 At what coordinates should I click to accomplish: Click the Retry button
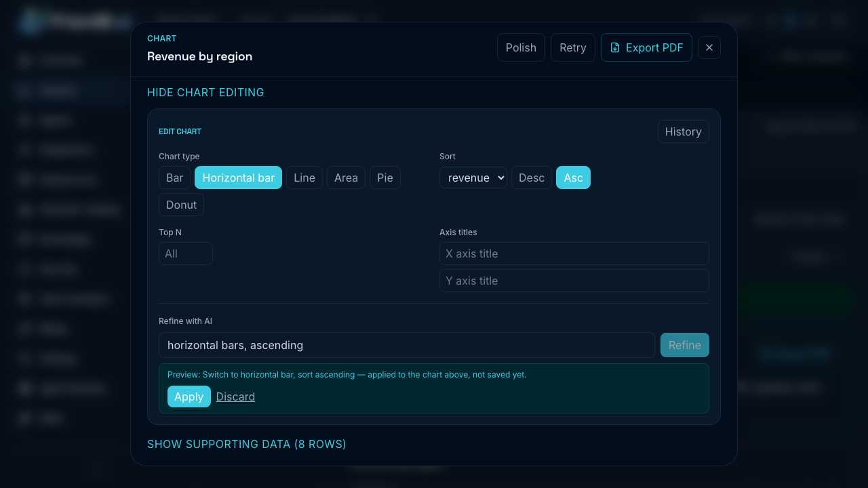[573, 47]
